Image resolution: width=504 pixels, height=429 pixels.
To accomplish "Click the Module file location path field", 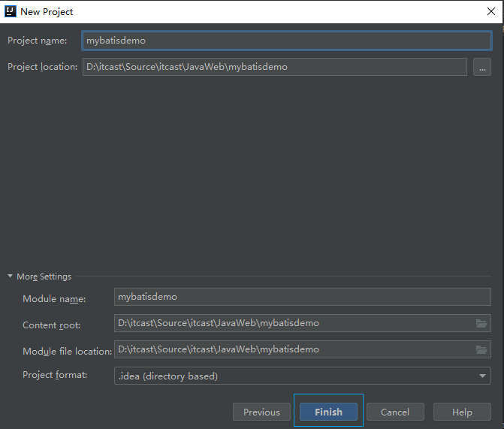I will click(293, 349).
